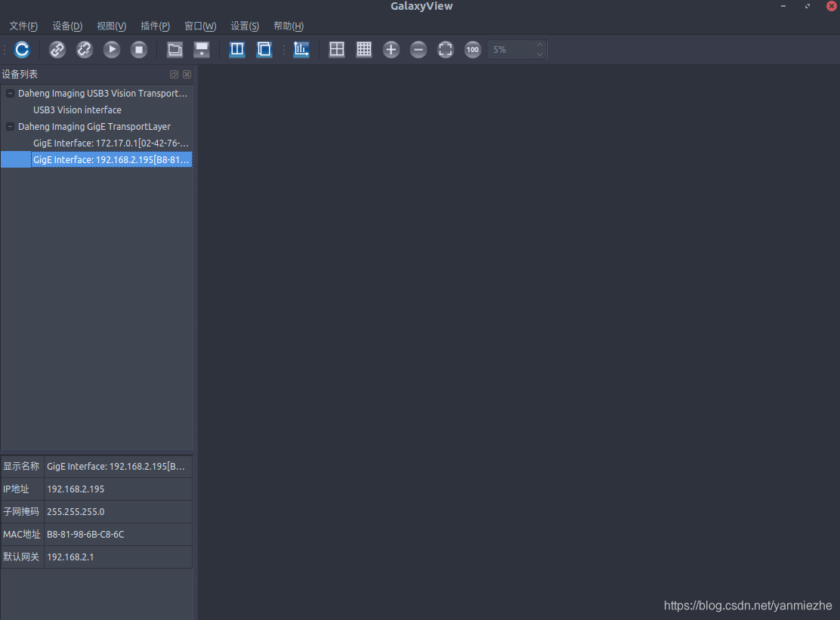Zoom in with the plus icon
Viewport: 840px width, 620px height.
tap(391, 49)
